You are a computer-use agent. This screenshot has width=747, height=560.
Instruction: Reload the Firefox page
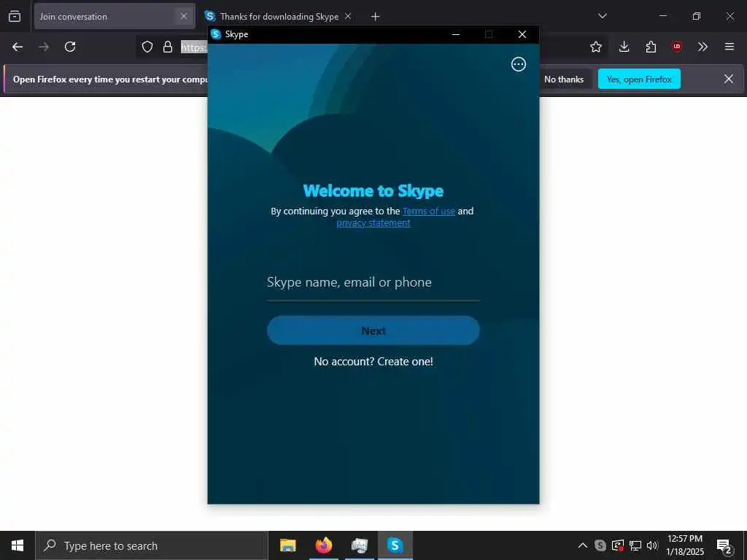tap(70, 47)
